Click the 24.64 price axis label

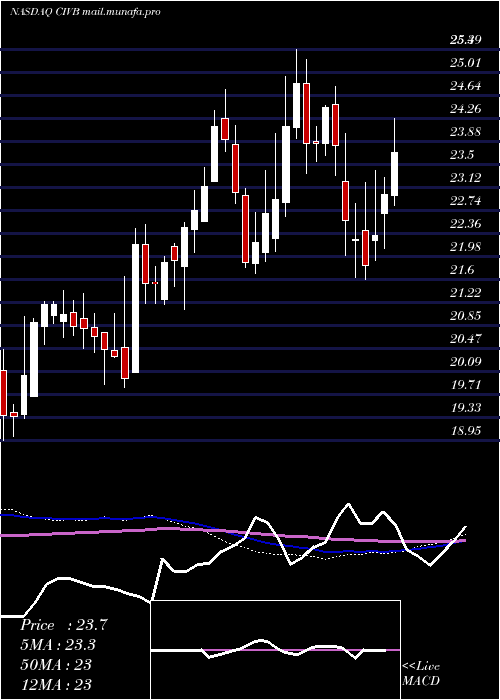click(465, 85)
